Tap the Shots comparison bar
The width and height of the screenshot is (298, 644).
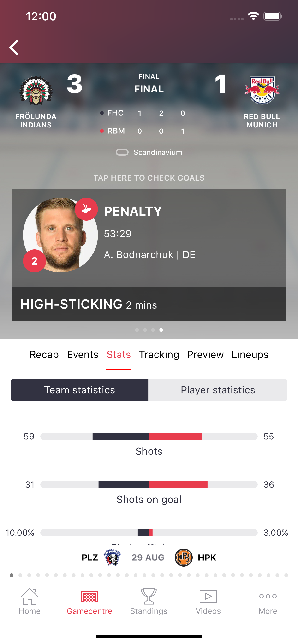pyautogui.click(x=149, y=437)
